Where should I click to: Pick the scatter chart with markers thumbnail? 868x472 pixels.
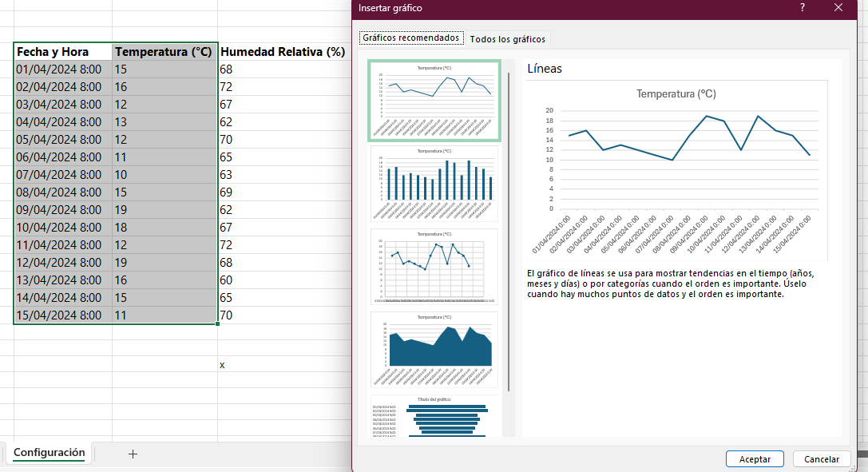tap(434, 267)
